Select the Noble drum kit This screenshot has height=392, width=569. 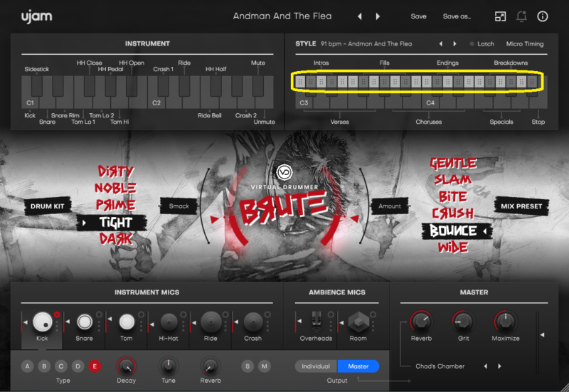click(x=115, y=188)
